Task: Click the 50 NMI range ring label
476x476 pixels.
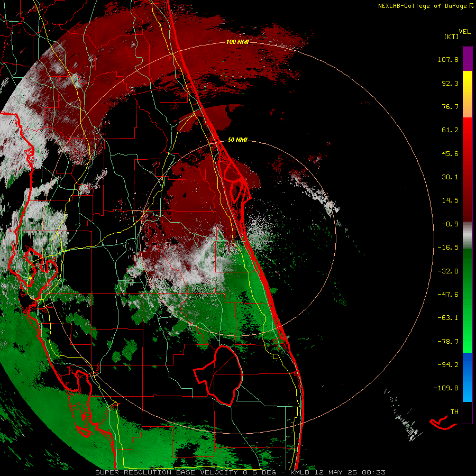Action: coord(237,140)
